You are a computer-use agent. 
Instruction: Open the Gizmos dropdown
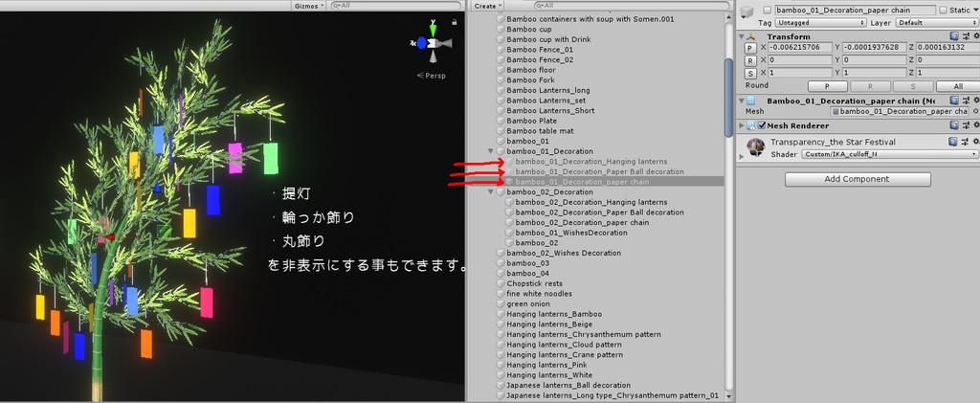(309, 5)
